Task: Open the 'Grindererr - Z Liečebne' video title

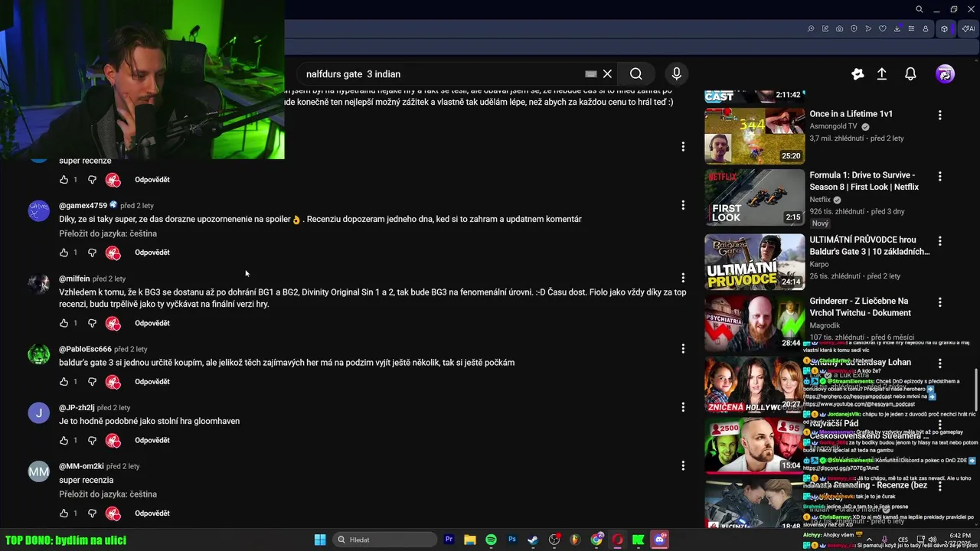Action: coord(860,307)
